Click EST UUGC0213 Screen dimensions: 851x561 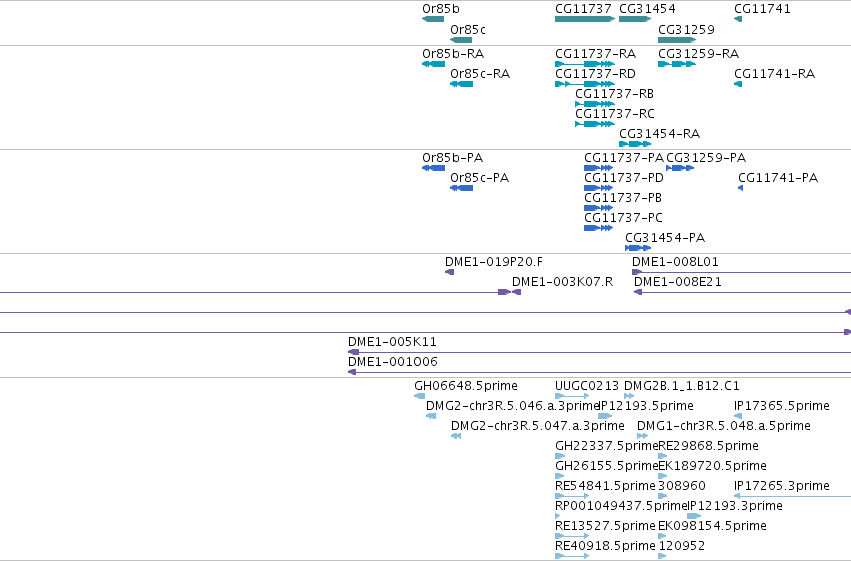click(x=572, y=396)
